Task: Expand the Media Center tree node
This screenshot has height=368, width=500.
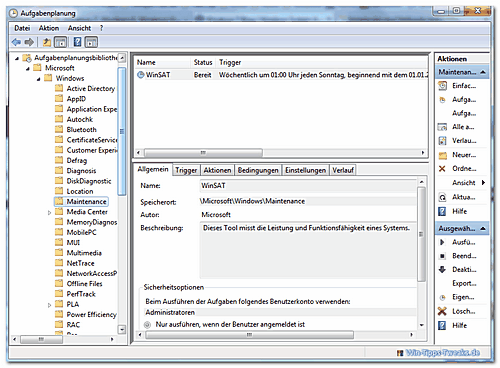Action: tap(49, 212)
